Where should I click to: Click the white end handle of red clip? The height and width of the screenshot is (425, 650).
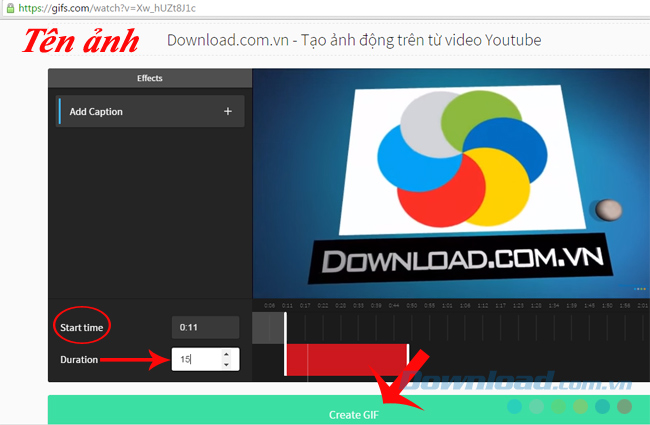pos(408,359)
